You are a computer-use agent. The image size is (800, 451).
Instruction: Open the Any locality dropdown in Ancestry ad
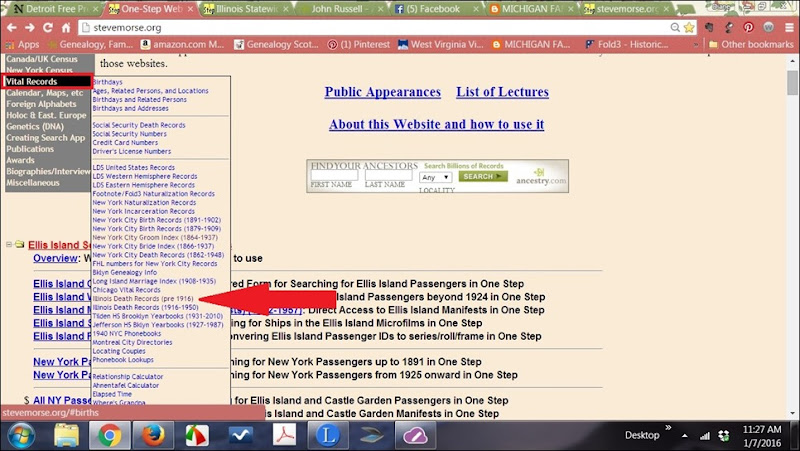click(436, 177)
